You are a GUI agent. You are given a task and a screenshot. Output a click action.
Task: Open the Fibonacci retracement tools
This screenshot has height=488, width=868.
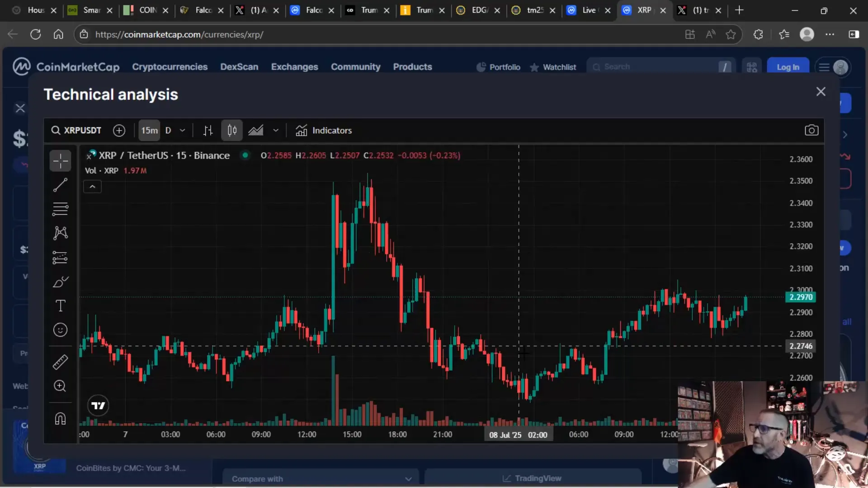[x=60, y=209]
